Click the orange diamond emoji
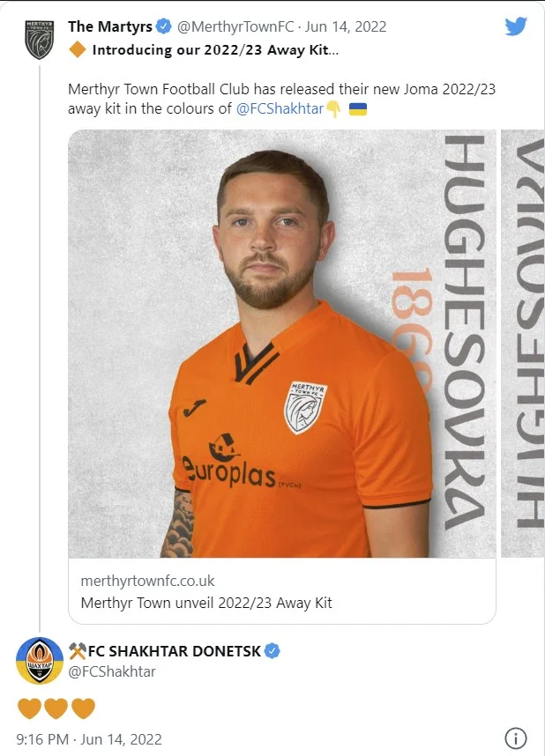545x756 pixels. pos(78,49)
